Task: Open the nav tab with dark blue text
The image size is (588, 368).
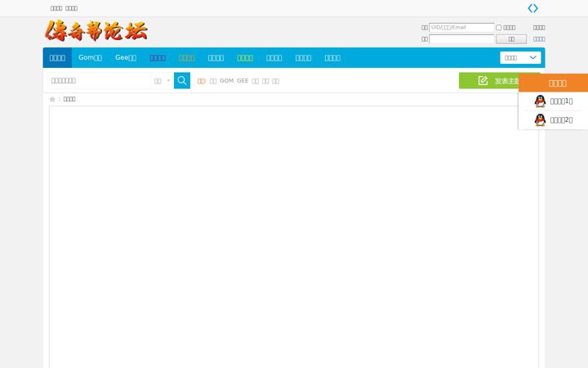Action: point(158,58)
